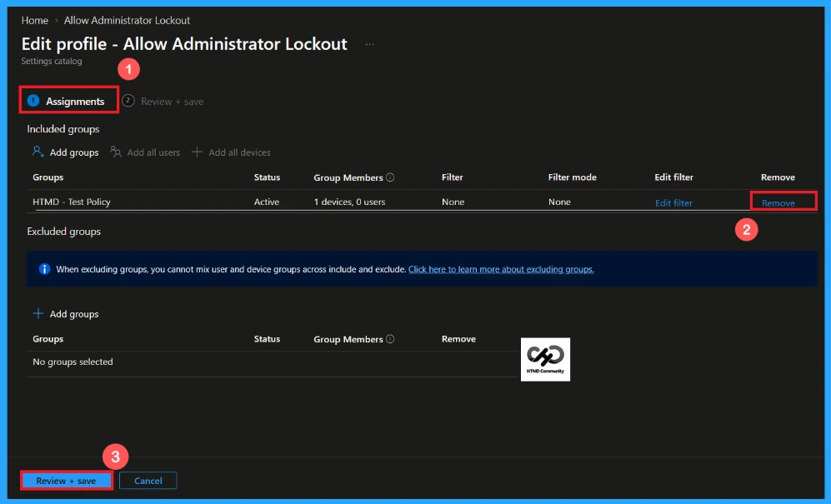Open the ellipsis more options menu
The width and height of the screenshot is (831, 504).
click(x=369, y=44)
